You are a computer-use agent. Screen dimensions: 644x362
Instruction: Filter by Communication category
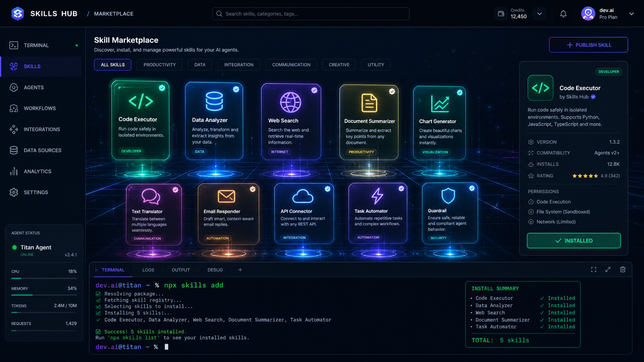(291, 65)
